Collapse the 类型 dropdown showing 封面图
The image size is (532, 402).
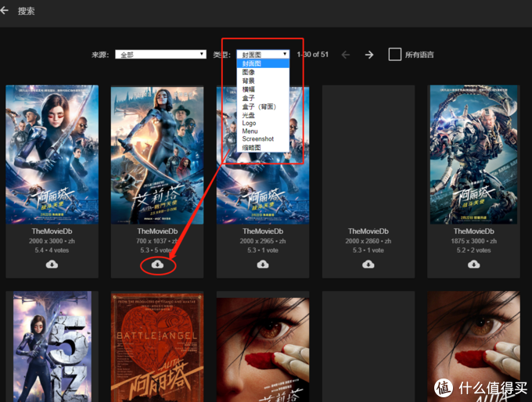coord(263,54)
